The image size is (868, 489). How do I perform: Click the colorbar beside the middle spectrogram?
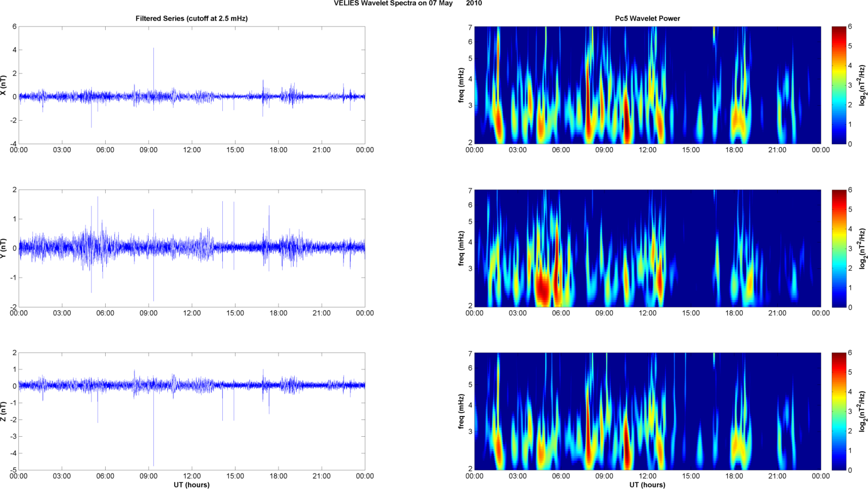(x=839, y=248)
